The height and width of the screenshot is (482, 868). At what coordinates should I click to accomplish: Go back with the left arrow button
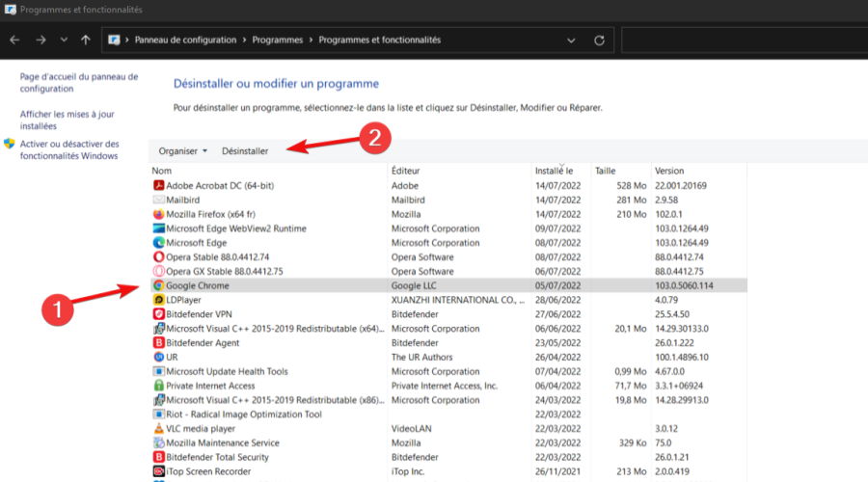tap(14, 40)
